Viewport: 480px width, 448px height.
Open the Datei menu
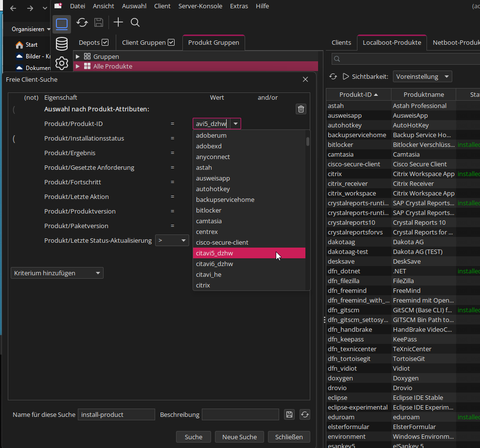point(77,6)
